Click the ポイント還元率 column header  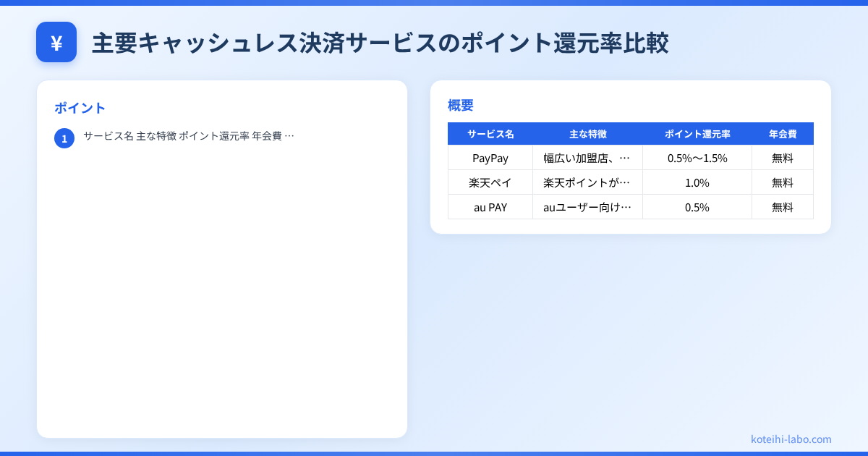pos(697,133)
